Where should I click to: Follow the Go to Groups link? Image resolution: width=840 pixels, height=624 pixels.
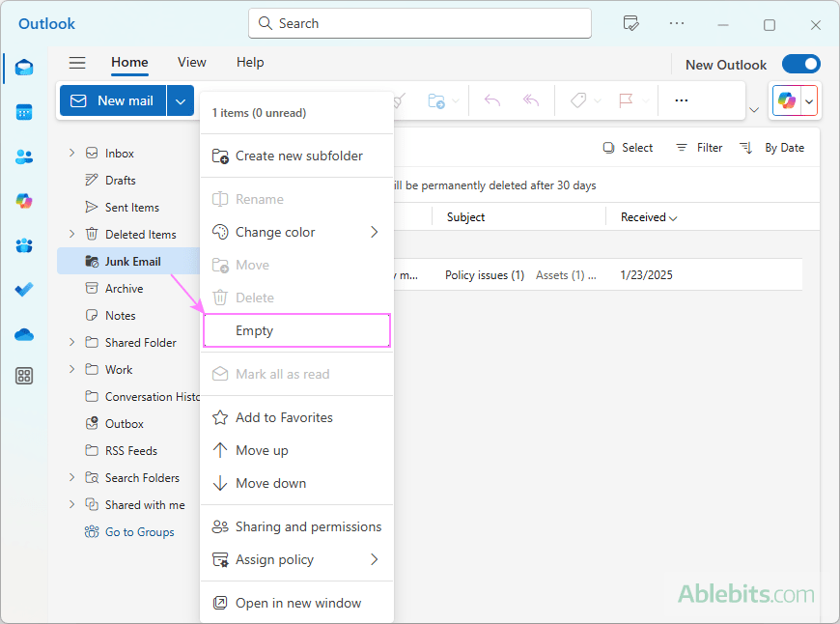(x=129, y=532)
